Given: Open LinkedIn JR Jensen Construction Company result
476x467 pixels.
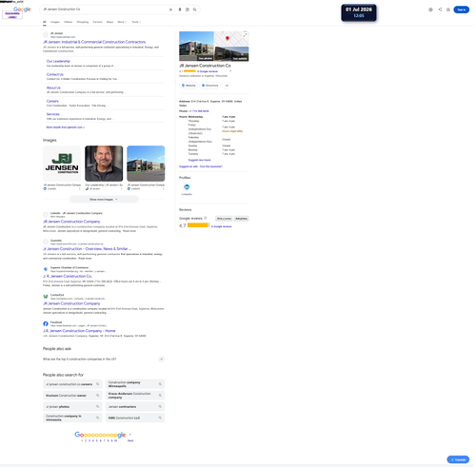Looking at the screenshot, I should click(71, 222).
